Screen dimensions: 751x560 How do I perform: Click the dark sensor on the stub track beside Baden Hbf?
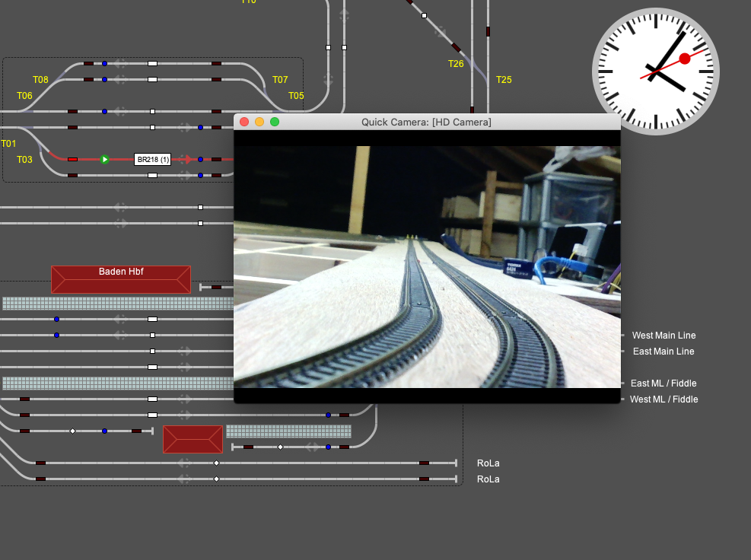[217, 287]
